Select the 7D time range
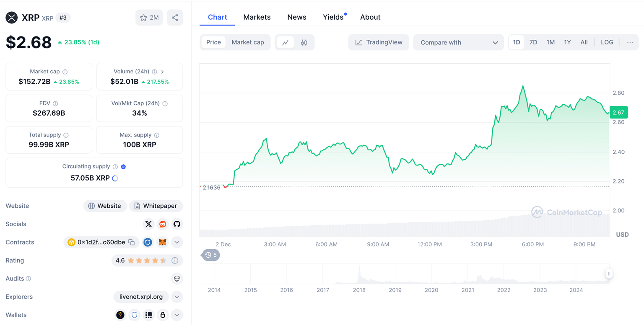The image size is (644, 325). (x=533, y=42)
